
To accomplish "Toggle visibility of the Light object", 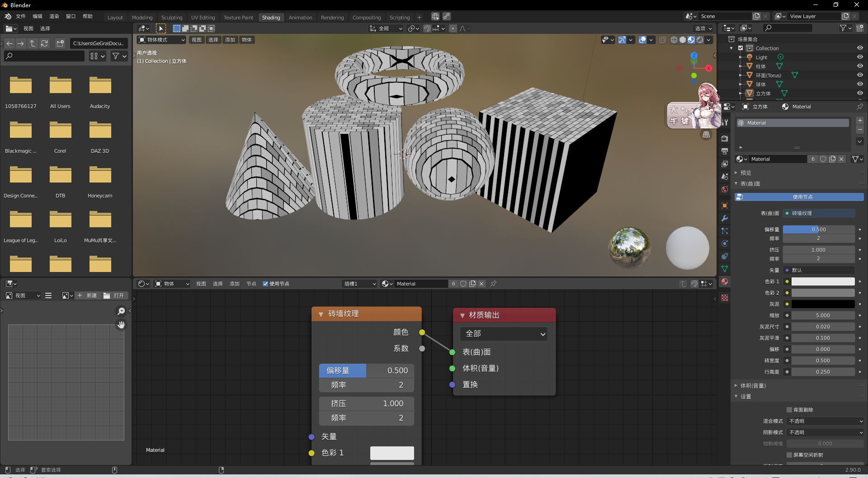I will click(x=860, y=57).
